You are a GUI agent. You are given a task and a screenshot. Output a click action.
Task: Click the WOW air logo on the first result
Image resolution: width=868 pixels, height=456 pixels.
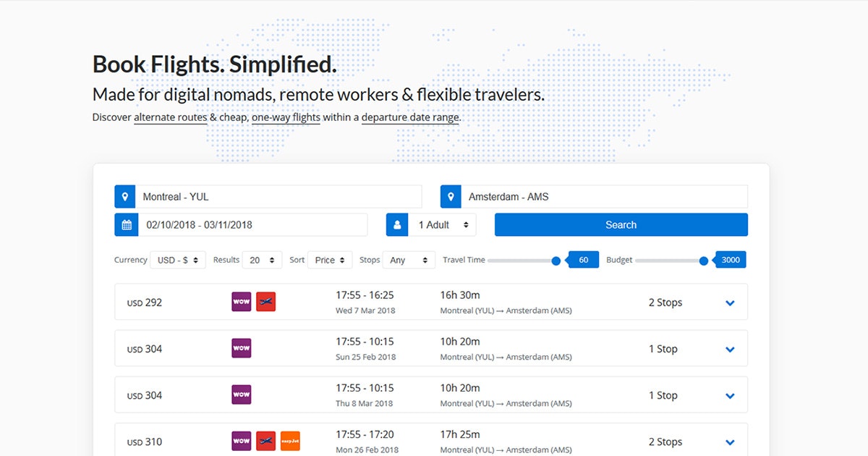(x=241, y=302)
